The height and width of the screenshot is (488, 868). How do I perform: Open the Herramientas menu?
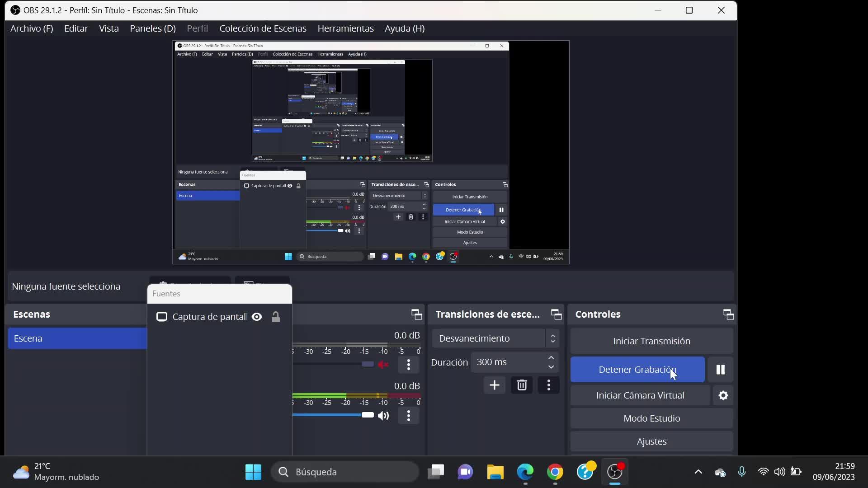[346, 28]
